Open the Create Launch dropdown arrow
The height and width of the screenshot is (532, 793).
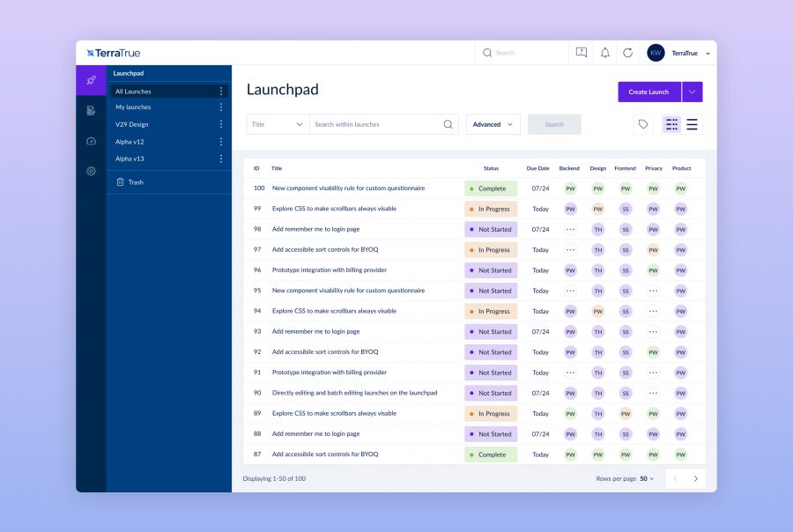click(692, 92)
